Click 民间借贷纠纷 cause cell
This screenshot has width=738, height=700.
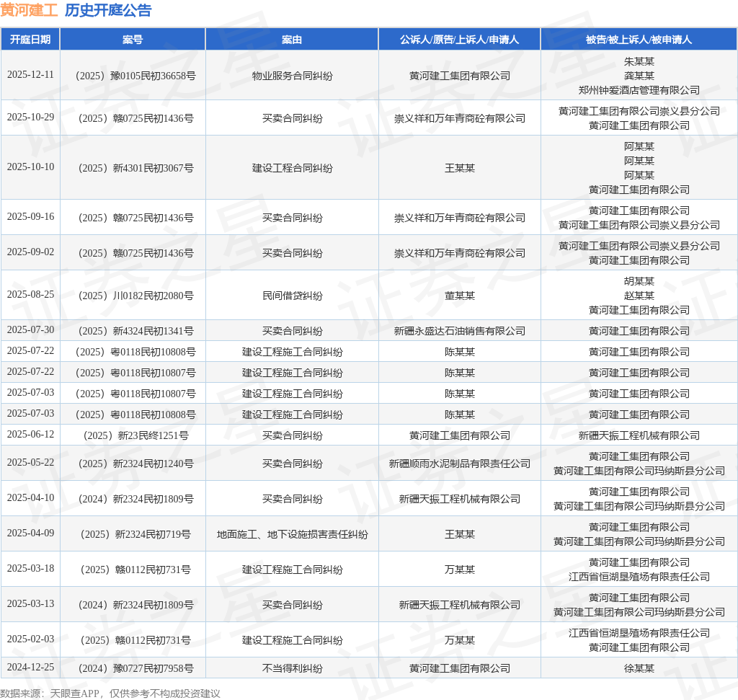(x=292, y=296)
